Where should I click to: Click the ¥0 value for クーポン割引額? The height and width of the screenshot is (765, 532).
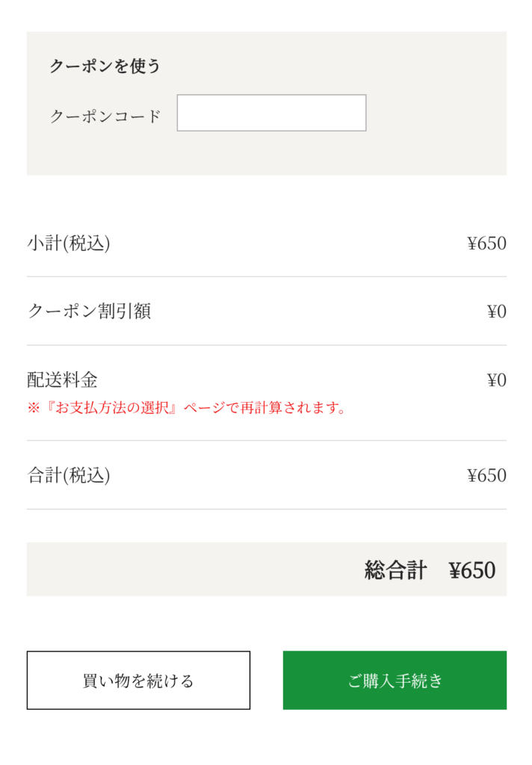click(496, 312)
